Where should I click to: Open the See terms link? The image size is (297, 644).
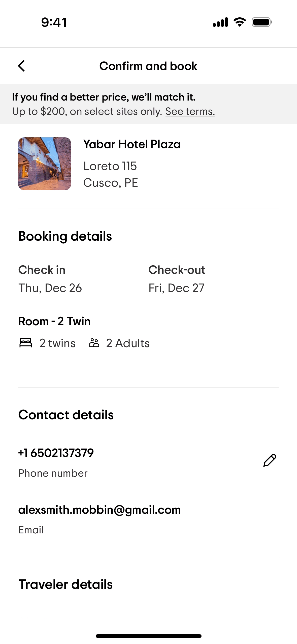coord(190,111)
